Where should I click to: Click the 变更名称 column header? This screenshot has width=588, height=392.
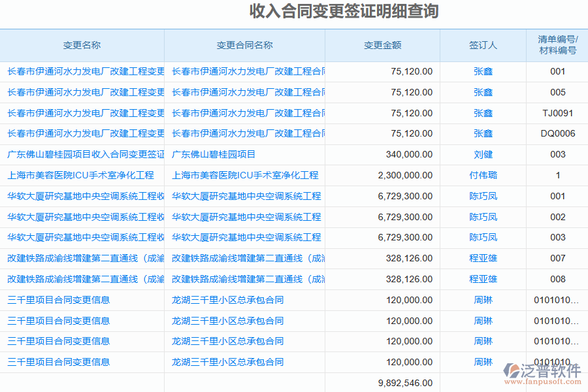click(82, 45)
